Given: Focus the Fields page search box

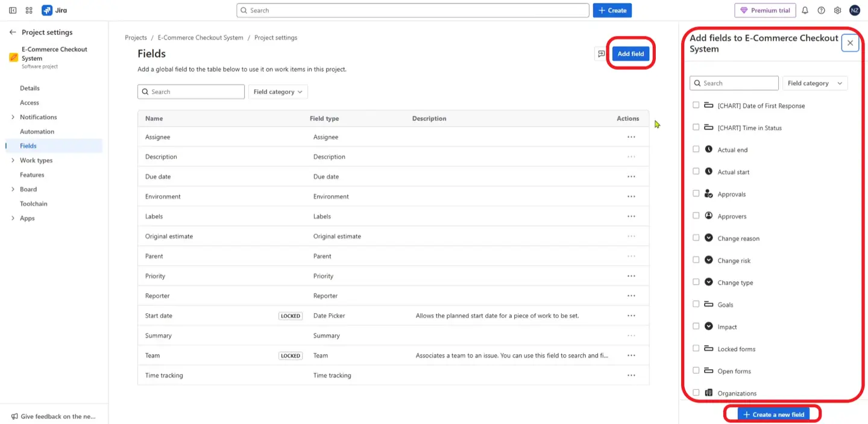Looking at the screenshot, I should click(x=191, y=92).
